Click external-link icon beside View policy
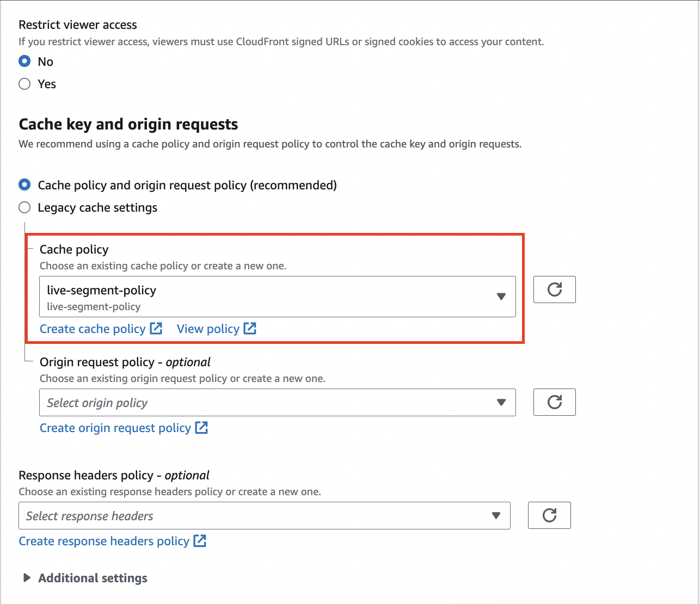Image resolution: width=700 pixels, height=604 pixels. (250, 329)
